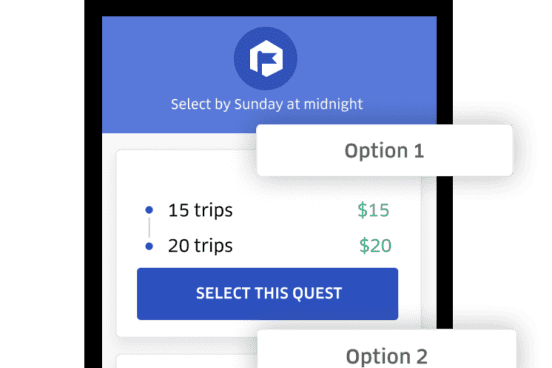Viewport: 552px width, 368px height.
Task: Click the second quest card below
Action: 187,362
